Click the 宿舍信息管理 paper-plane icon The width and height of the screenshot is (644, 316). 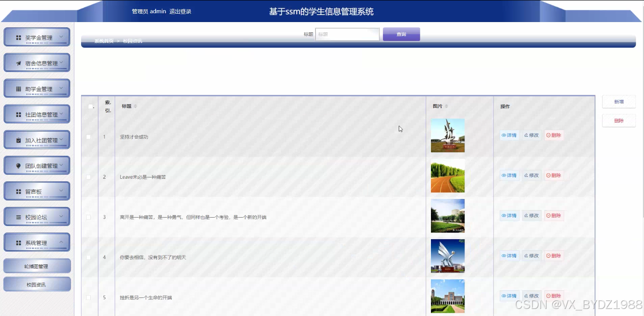(x=19, y=64)
